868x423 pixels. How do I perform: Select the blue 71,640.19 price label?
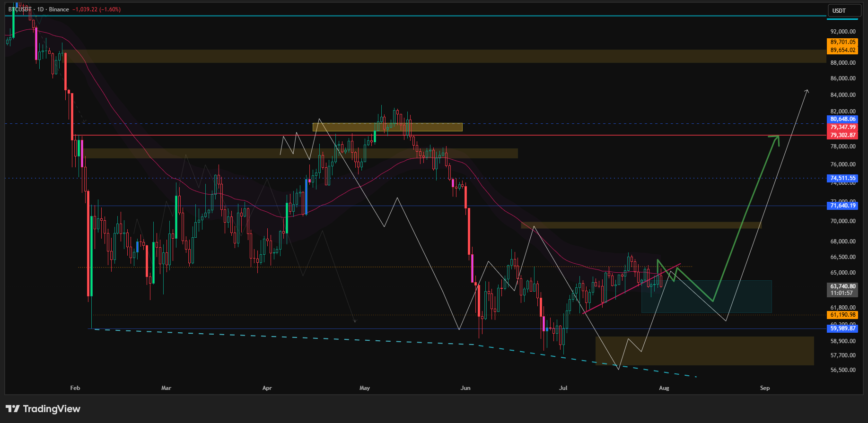843,205
